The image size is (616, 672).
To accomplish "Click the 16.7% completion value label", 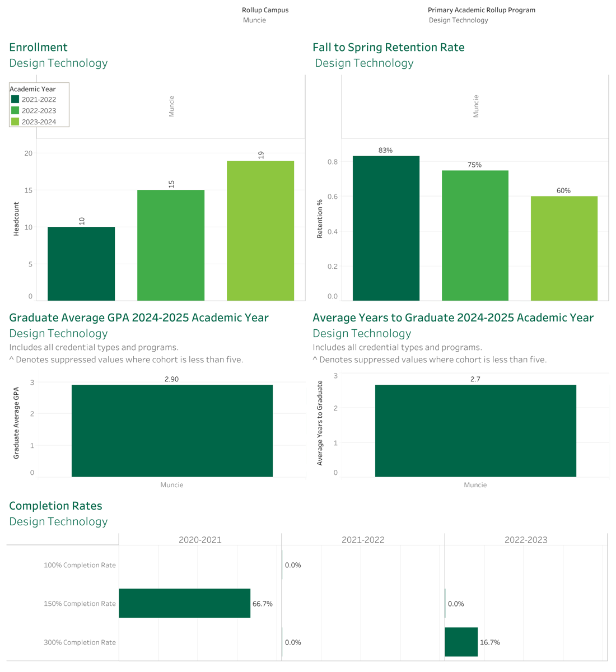I will 490,642.
